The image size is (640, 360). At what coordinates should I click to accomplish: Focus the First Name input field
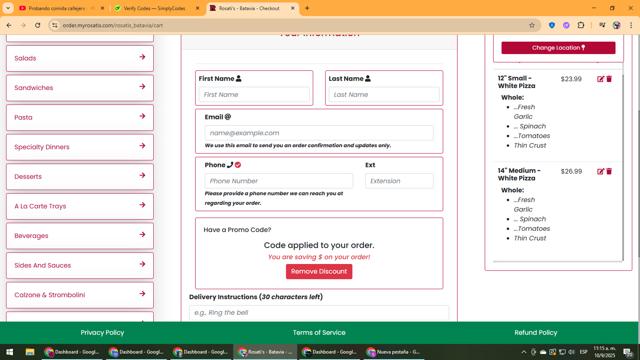(254, 95)
